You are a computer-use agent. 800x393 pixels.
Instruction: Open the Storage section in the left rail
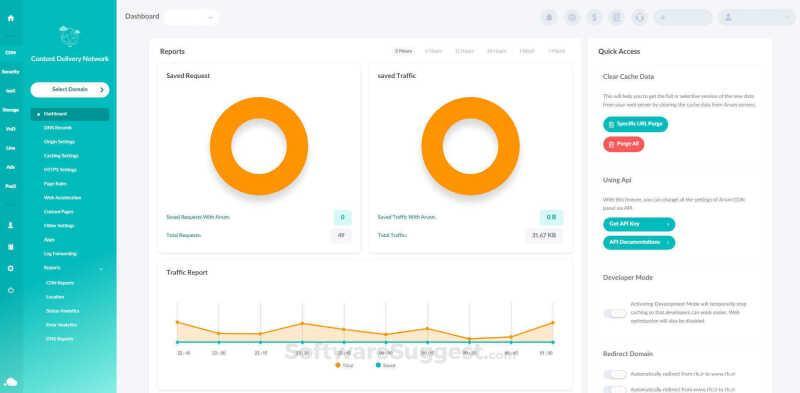[11, 110]
